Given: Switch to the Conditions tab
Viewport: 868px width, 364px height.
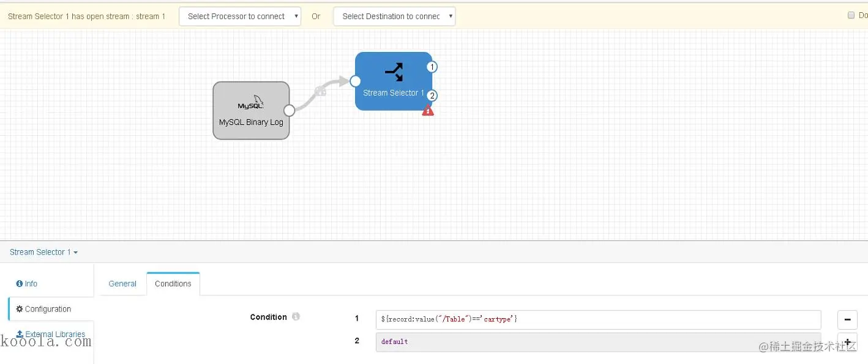Looking at the screenshot, I should point(173,284).
